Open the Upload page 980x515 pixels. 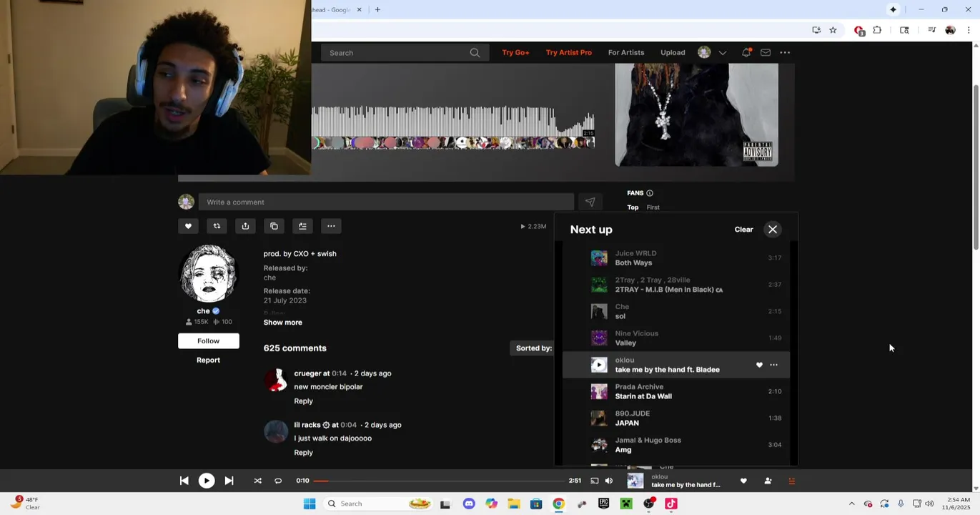coord(673,53)
